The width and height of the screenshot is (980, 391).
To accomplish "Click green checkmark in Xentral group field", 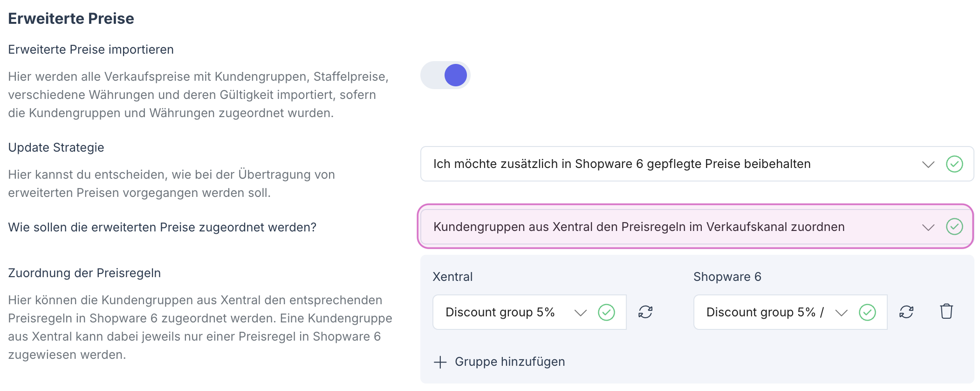I will pos(606,312).
